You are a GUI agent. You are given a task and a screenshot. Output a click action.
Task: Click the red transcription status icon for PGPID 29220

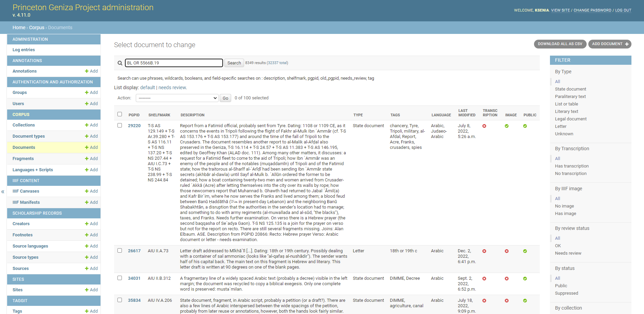tap(484, 125)
